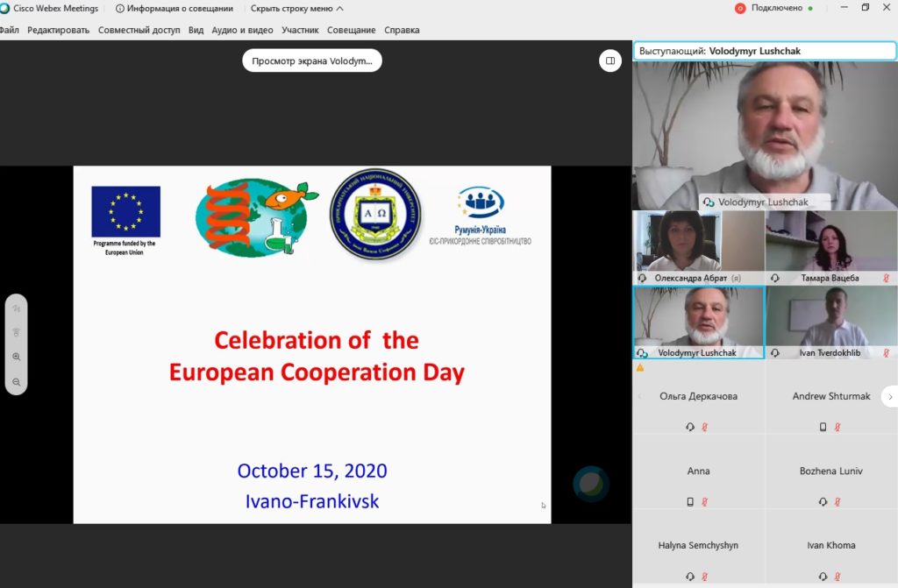Collapse menu bar via Скрыть строку меню
Image resolution: width=898 pixels, height=588 pixels.
(x=296, y=8)
